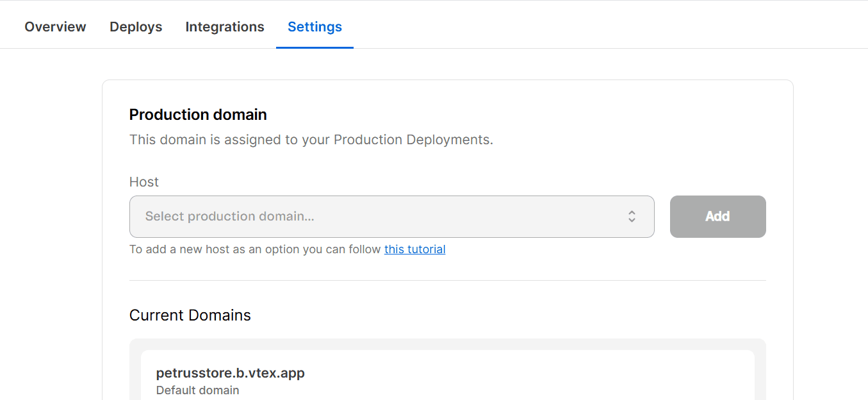Click the "Select production domain..." placeholder text

[229, 217]
